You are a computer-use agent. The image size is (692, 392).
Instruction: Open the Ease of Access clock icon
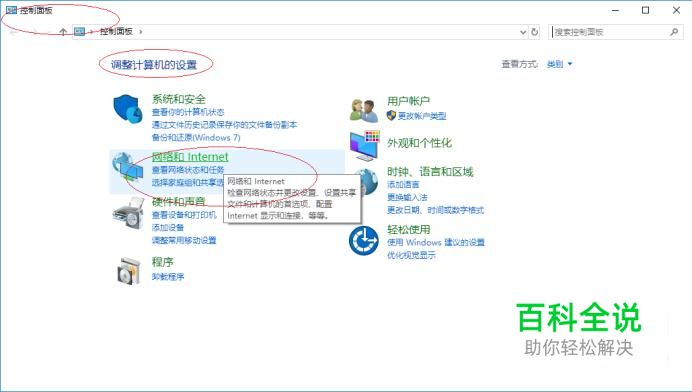tap(364, 240)
